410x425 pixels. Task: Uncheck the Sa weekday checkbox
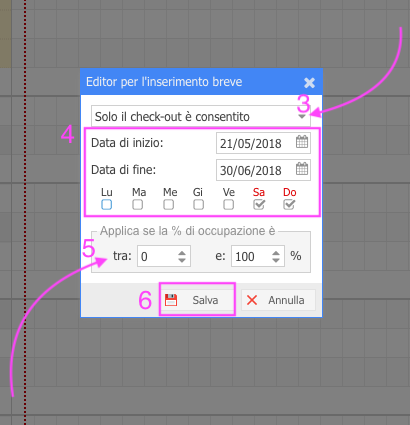click(259, 204)
